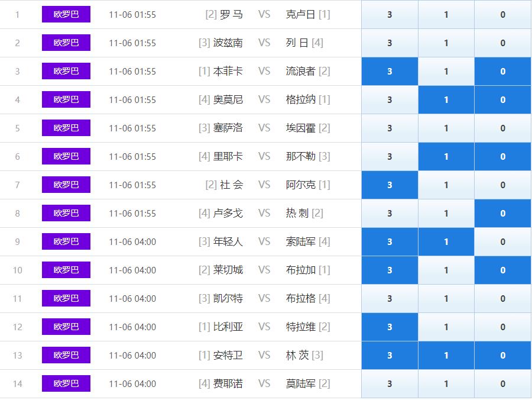532x400 pixels.
Task: Click the VS text in 卢多戈 row
Action: (264, 213)
